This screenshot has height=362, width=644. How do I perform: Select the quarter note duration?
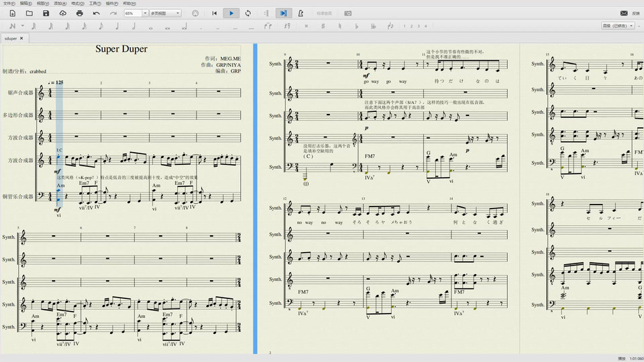pos(117,26)
